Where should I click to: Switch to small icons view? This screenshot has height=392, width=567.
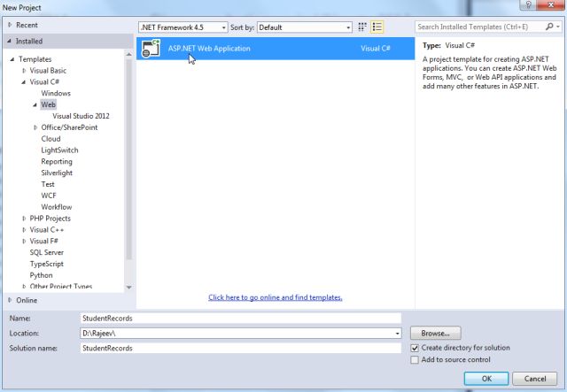(x=362, y=27)
